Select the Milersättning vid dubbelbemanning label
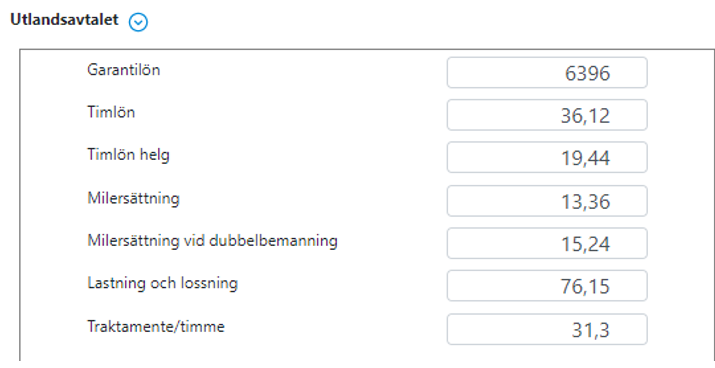The height and width of the screenshot is (368, 715). click(212, 241)
